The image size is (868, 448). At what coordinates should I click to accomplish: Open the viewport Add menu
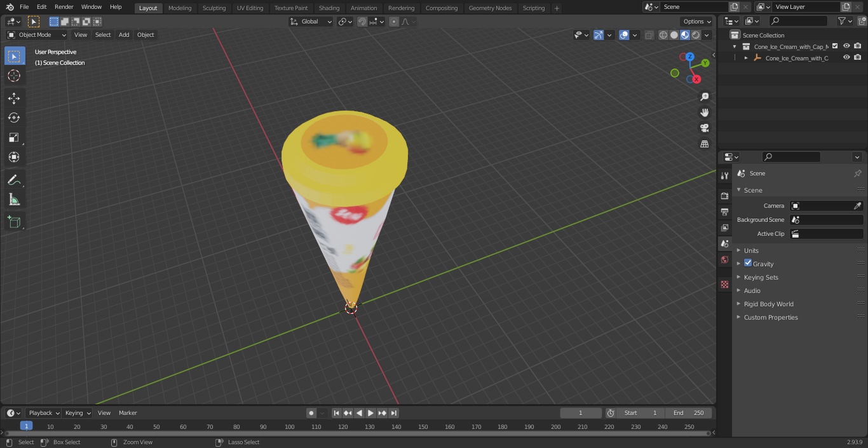coord(124,35)
